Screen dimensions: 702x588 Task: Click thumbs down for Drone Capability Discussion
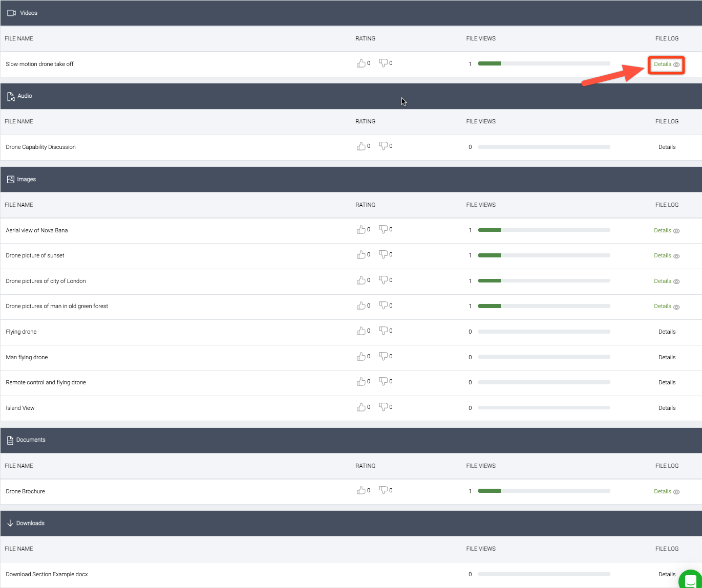tap(383, 146)
